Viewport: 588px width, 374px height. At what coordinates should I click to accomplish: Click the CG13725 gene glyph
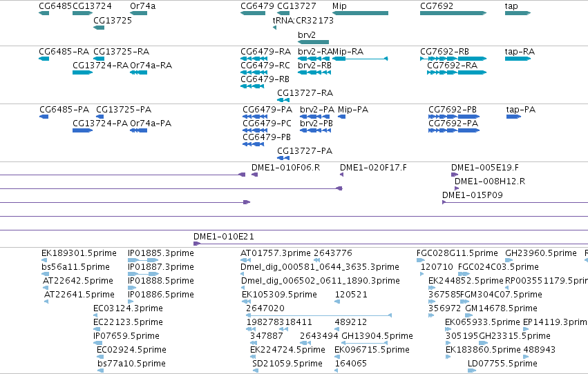click(99, 28)
